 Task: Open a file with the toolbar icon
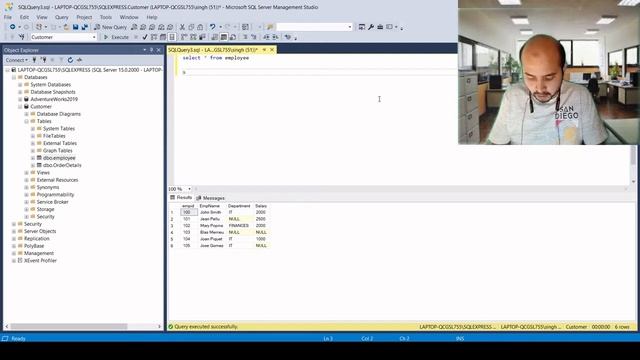[x=66, y=27]
